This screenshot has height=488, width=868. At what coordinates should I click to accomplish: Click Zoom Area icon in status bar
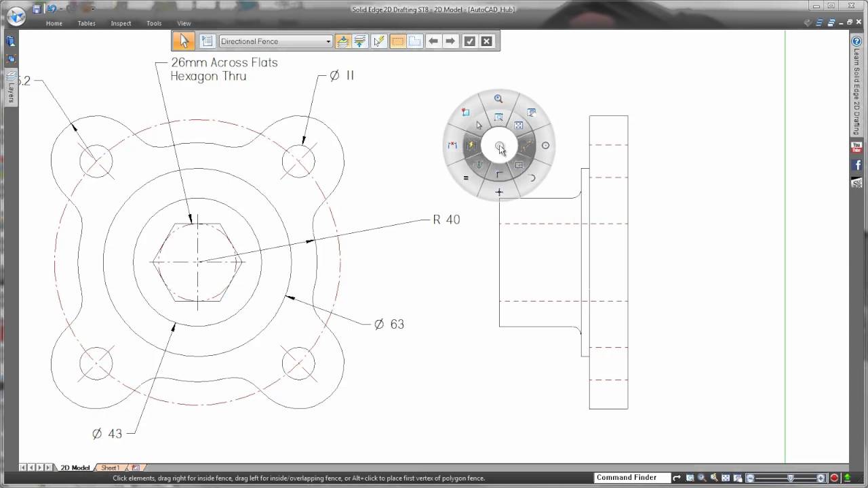690,478
